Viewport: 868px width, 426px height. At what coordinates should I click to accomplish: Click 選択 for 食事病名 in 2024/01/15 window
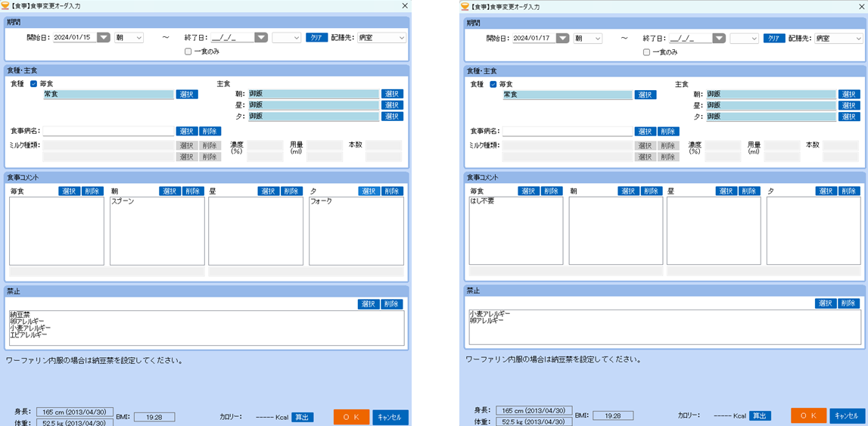(x=187, y=131)
